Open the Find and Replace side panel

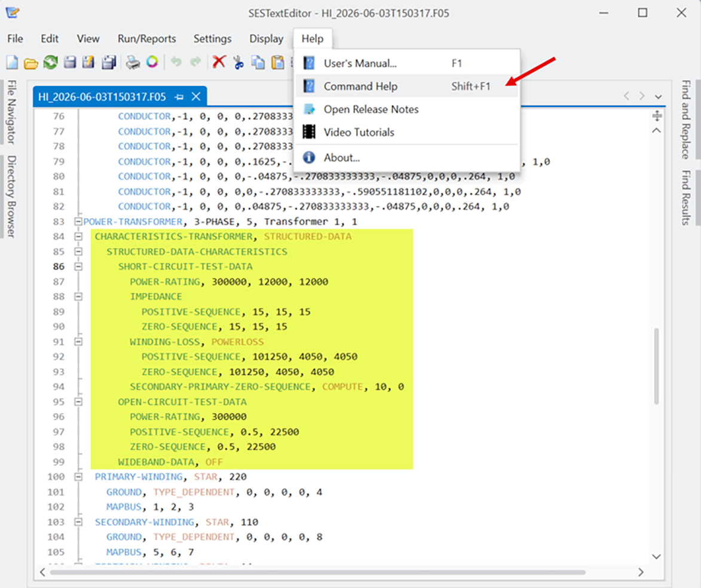point(686,120)
